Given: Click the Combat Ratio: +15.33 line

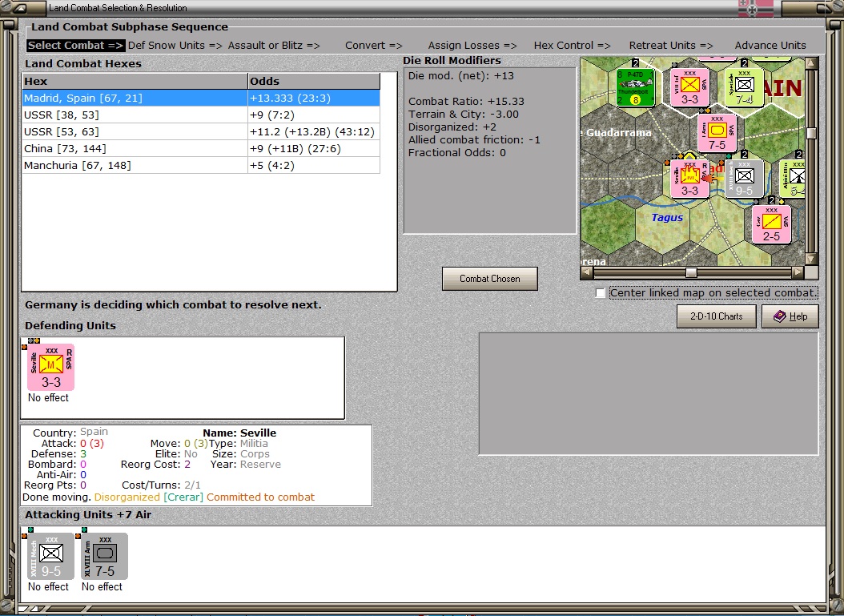Looking at the screenshot, I should (466, 101).
